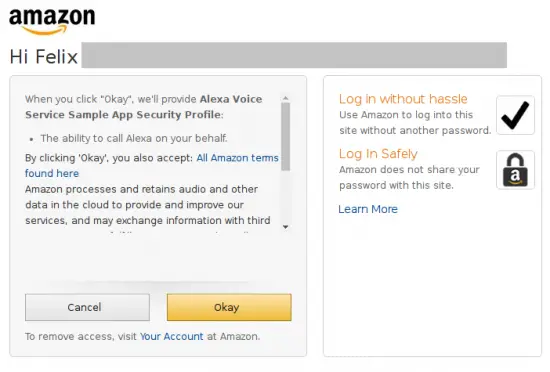The width and height of the screenshot is (550, 372).
Task: Click the 'Amazon processes and retains audio' paragraph
Action: click(148, 205)
